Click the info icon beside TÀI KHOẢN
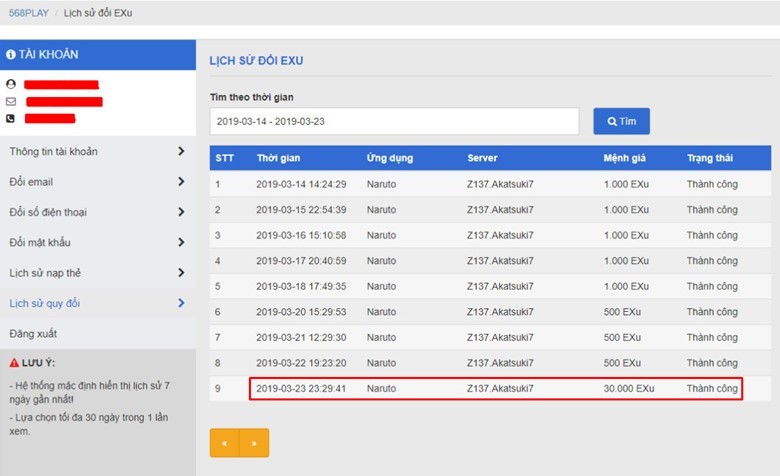 [11, 55]
